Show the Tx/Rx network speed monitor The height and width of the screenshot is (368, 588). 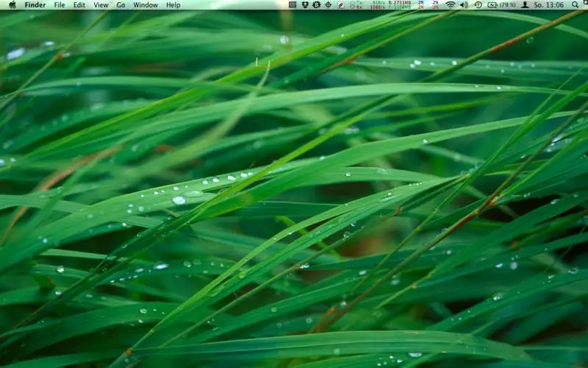coord(356,4)
